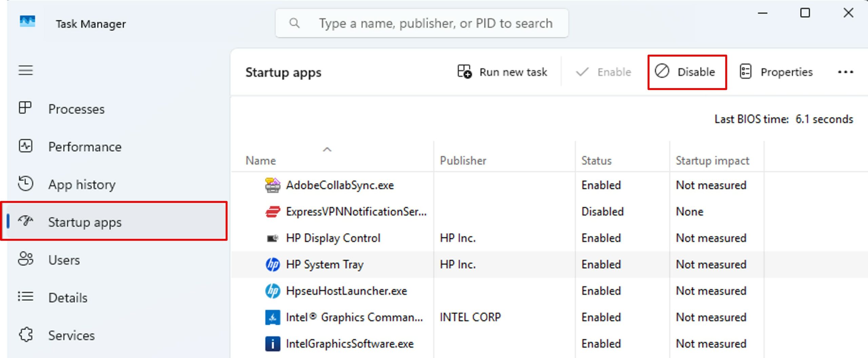This screenshot has height=358, width=868.
Task: Click the sort arrow above Name
Action: tap(327, 149)
